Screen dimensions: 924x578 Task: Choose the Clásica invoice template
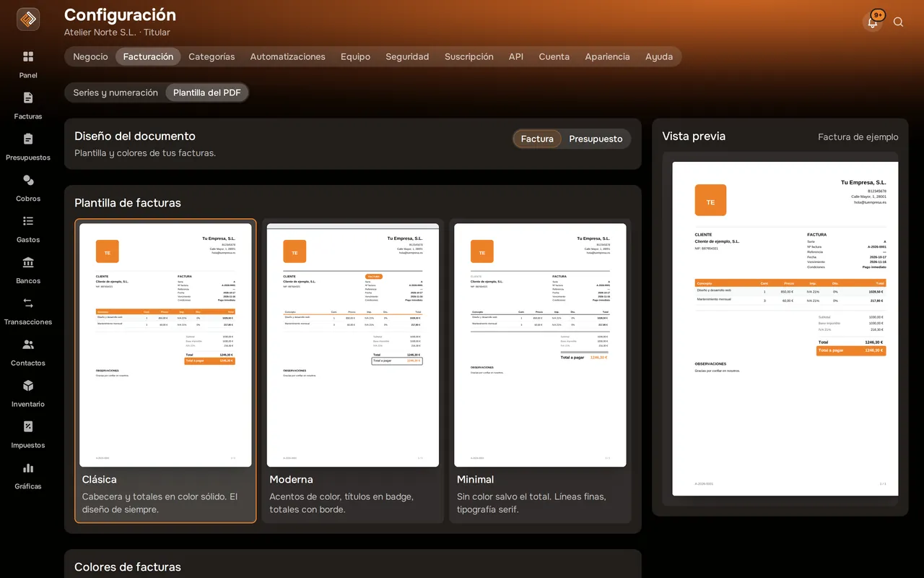165,371
